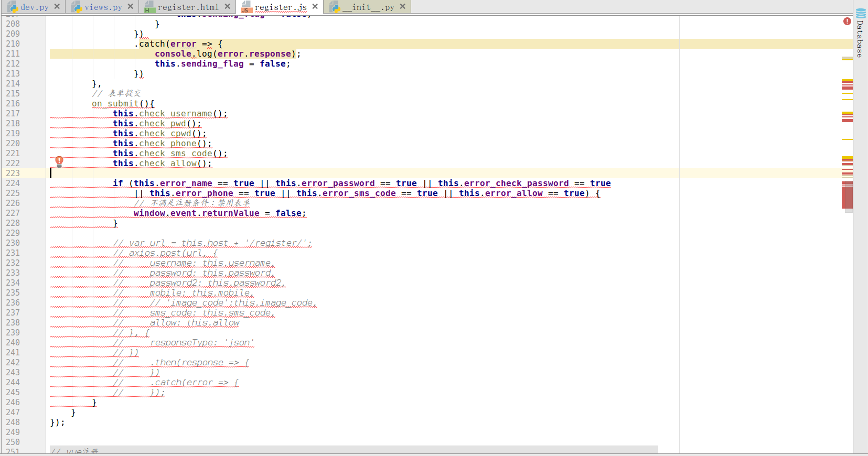868x456 pixels.
Task: Click this.error_sms_code on line 225
Action: click(x=346, y=193)
